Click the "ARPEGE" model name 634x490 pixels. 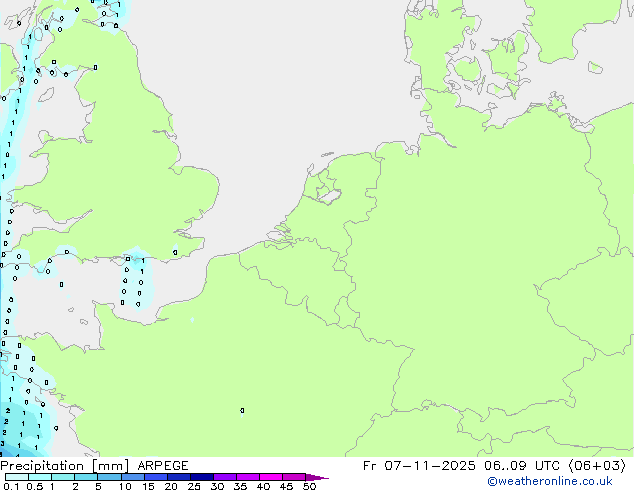[x=163, y=466]
